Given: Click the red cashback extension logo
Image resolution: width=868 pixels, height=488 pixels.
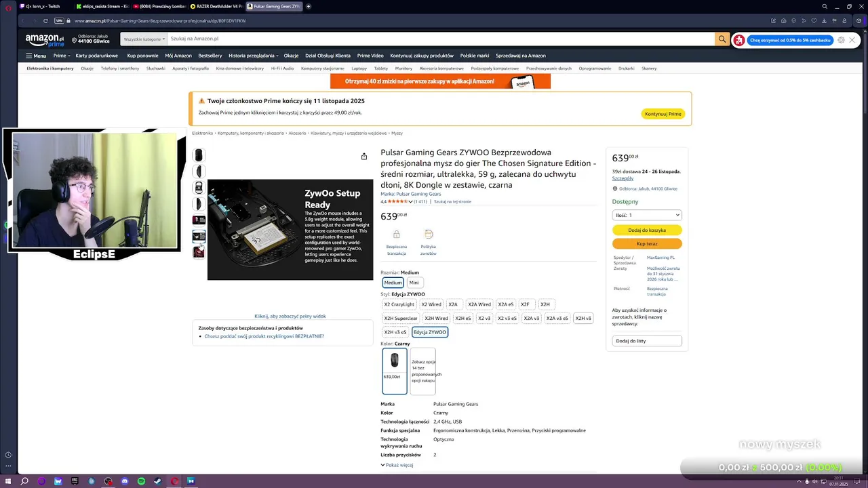Looking at the screenshot, I should point(739,40).
